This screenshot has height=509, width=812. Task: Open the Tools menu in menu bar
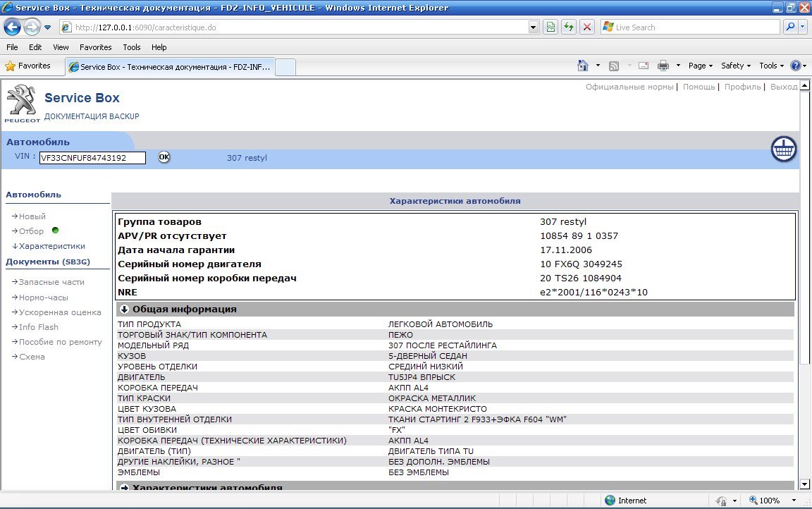(x=132, y=47)
